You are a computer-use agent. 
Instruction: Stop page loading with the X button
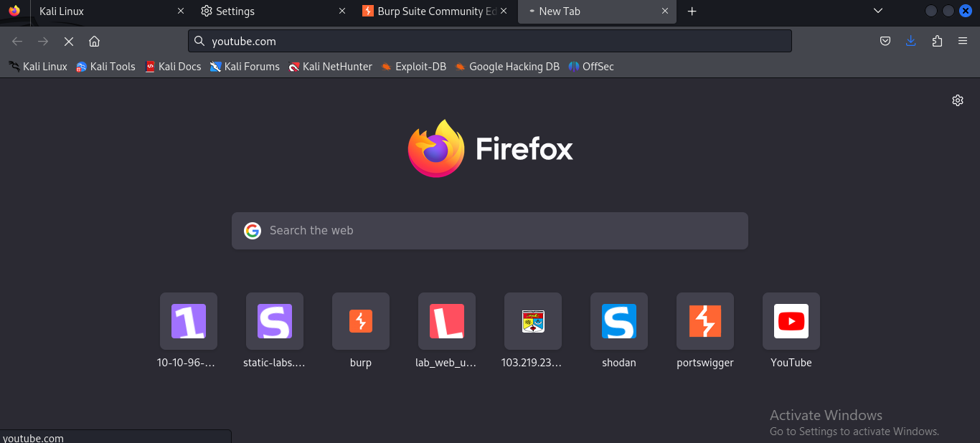click(69, 42)
